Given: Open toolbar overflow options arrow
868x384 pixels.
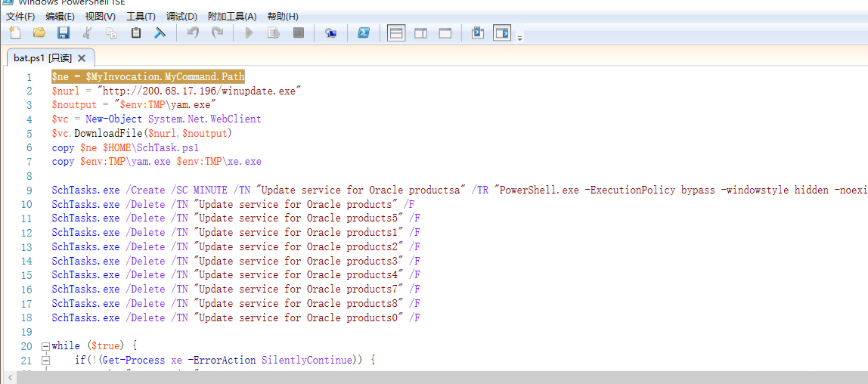Looking at the screenshot, I should pyautogui.click(x=519, y=38).
